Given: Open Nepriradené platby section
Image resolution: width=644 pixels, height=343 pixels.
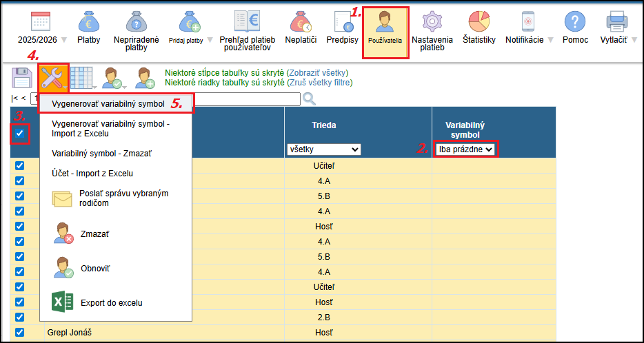Looking at the screenshot, I should (137, 22).
